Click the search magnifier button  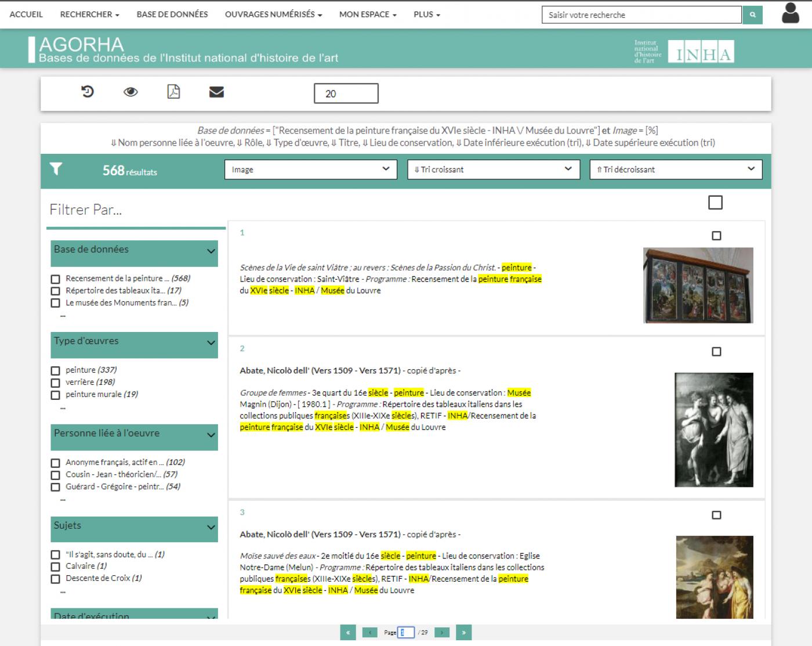[x=752, y=15]
